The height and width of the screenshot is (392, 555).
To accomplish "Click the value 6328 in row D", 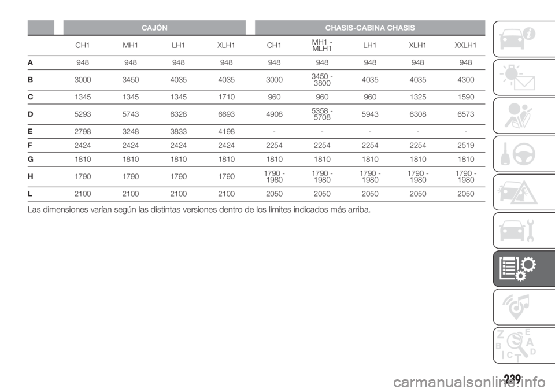I will (179, 114).
